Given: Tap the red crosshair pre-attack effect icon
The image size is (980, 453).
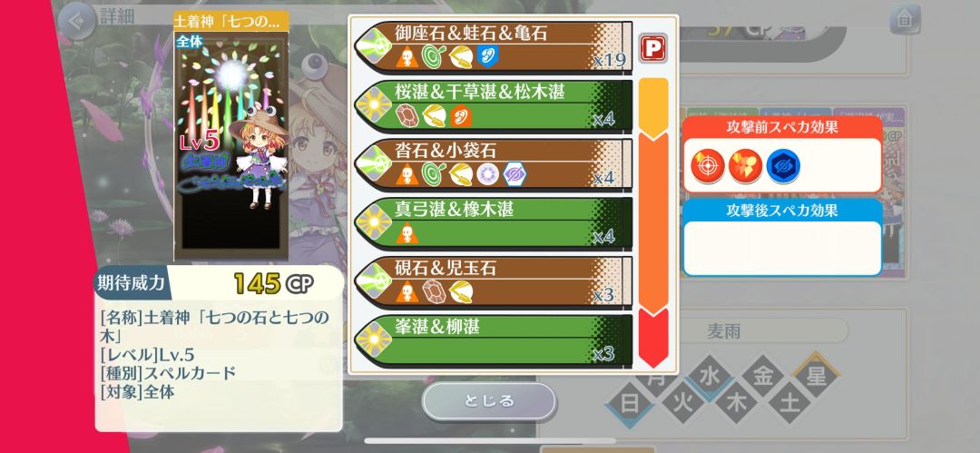Looking at the screenshot, I should tap(708, 166).
